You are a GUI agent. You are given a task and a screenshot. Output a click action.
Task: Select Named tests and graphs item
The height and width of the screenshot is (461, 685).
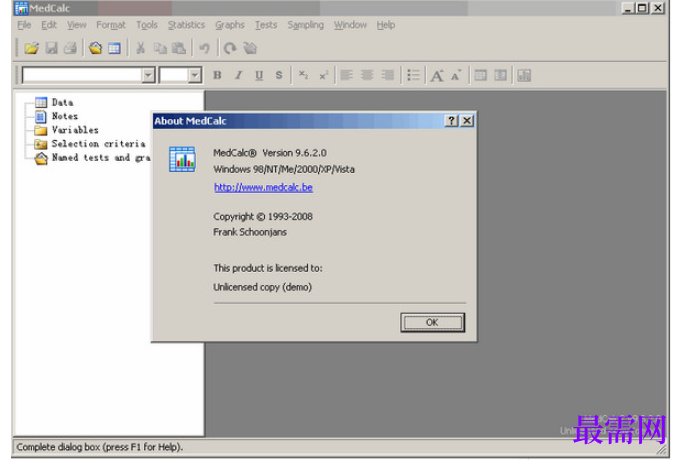coord(101,158)
